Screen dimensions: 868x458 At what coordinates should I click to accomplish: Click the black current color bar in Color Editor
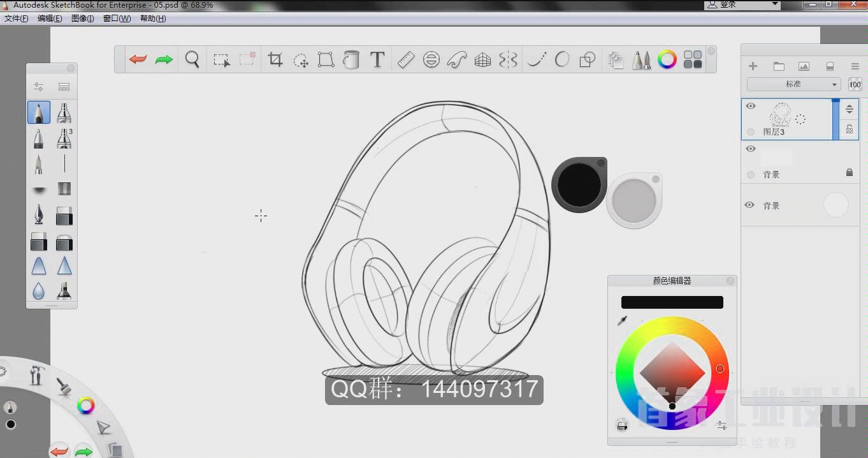pyautogui.click(x=672, y=302)
